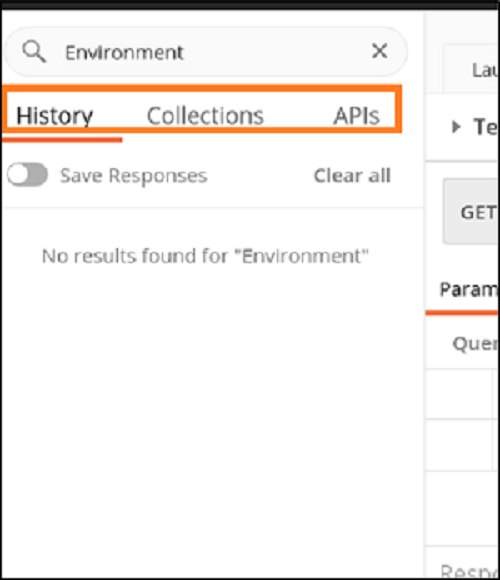Switch to the History tab
Screen dimensions: 500x580
click(55, 116)
